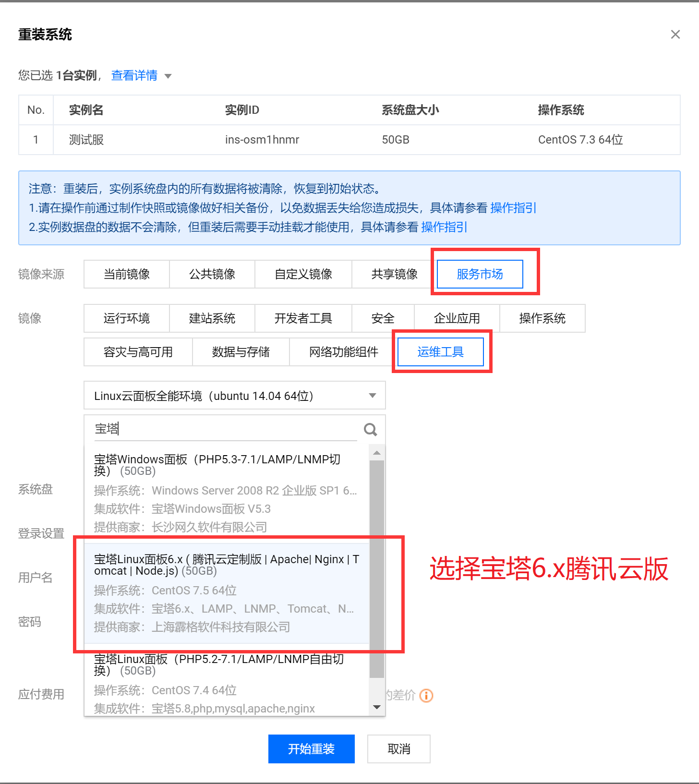Click instance ID ins-osm1hnmr
This screenshot has height=784, width=699.
pos(262,140)
